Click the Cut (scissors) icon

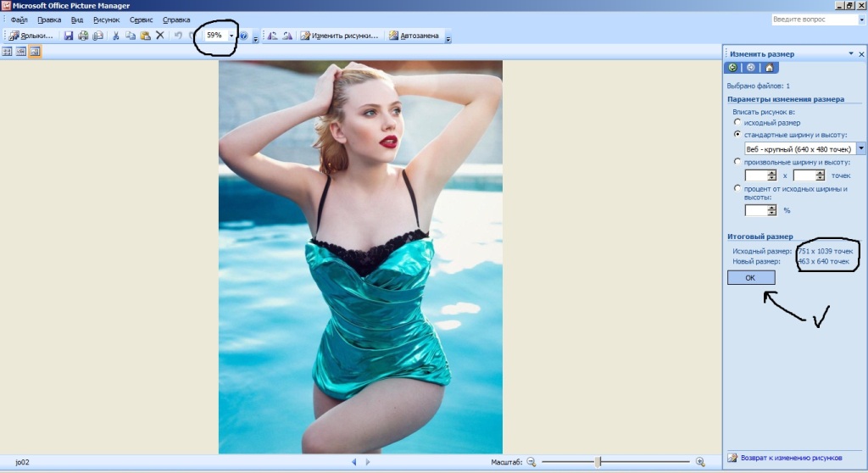pyautogui.click(x=117, y=36)
